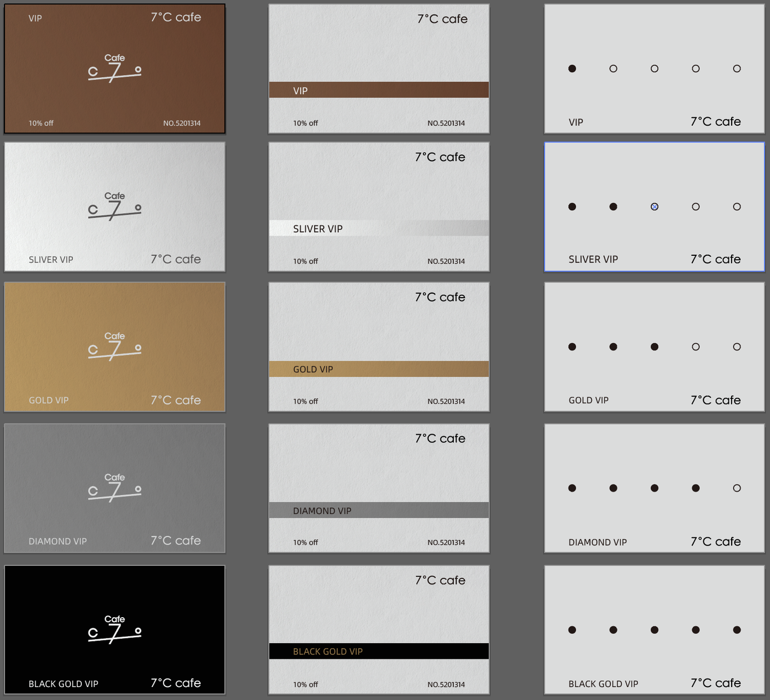This screenshot has width=770, height=700.
Task: Click 'SLIVER VIP' label on the silver front card
Action: (x=51, y=260)
